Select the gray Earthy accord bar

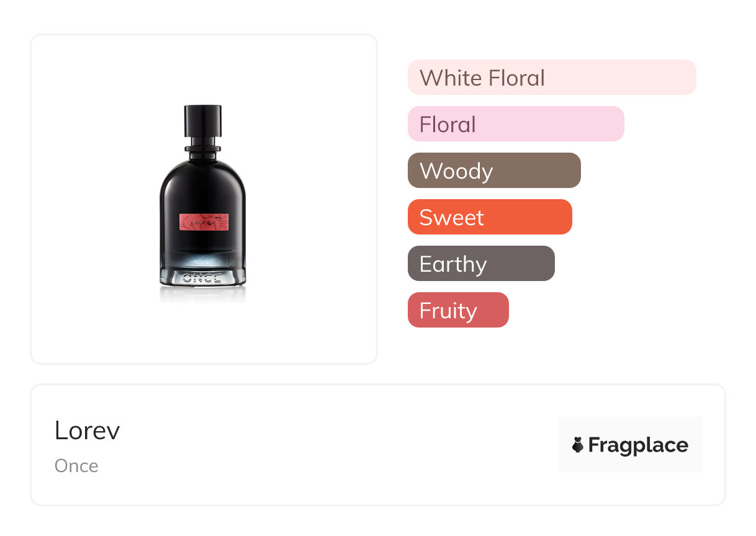click(x=481, y=264)
